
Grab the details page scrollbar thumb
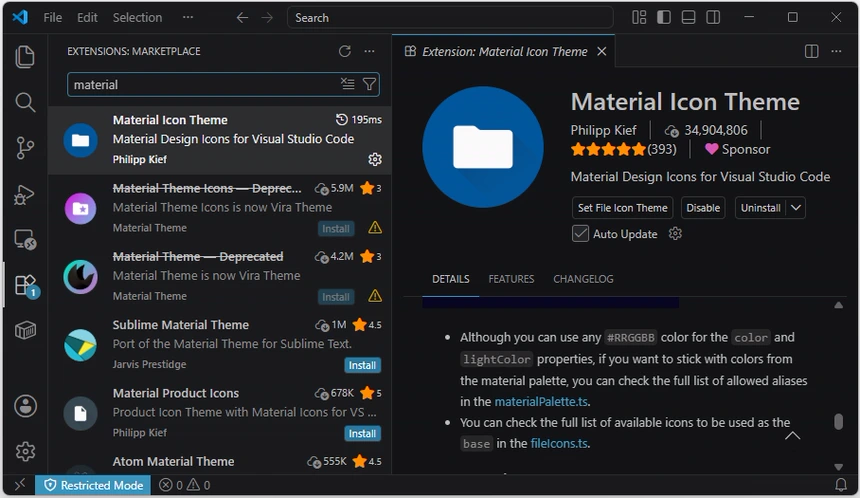(838, 421)
